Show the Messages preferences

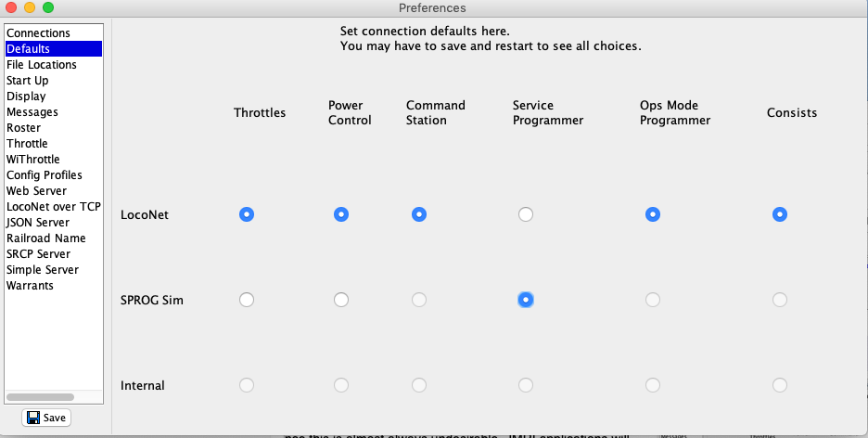coord(32,112)
